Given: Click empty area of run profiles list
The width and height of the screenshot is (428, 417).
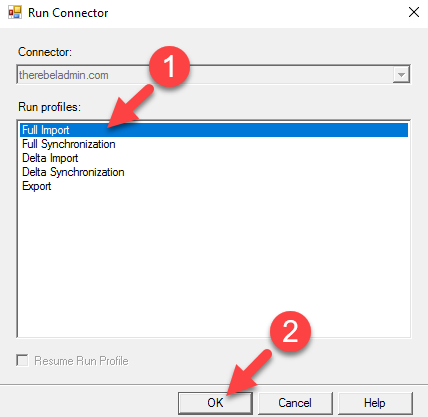Looking at the screenshot, I should (213, 263).
